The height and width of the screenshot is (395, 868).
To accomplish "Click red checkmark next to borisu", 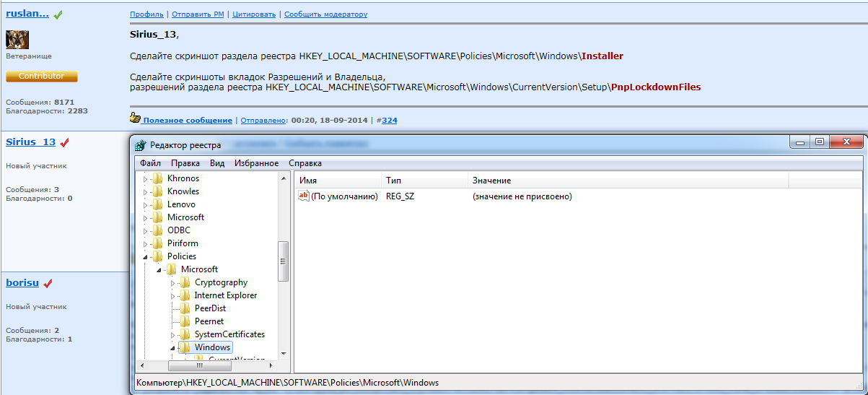I will tap(48, 283).
